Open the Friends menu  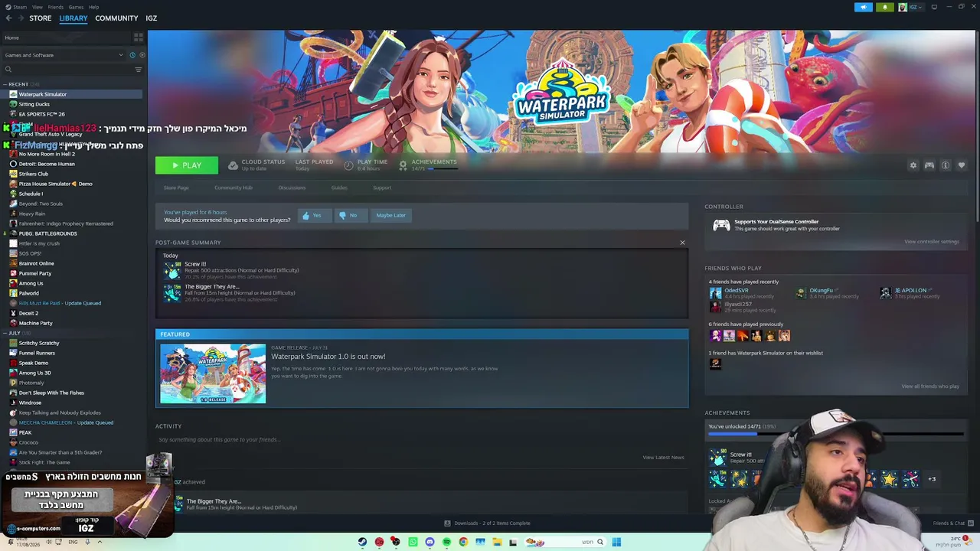coord(56,7)
